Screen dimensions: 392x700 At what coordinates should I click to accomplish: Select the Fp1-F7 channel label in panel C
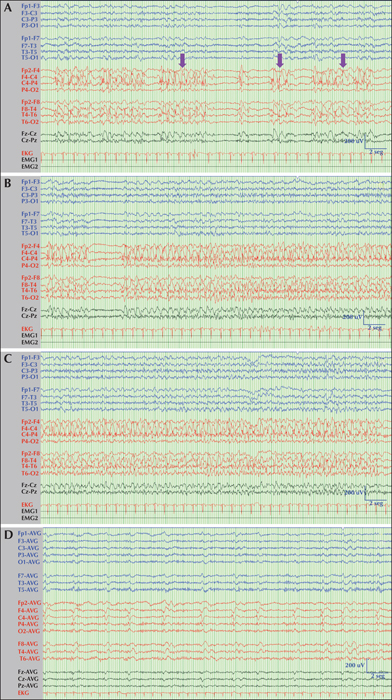(x=30, y=389)
